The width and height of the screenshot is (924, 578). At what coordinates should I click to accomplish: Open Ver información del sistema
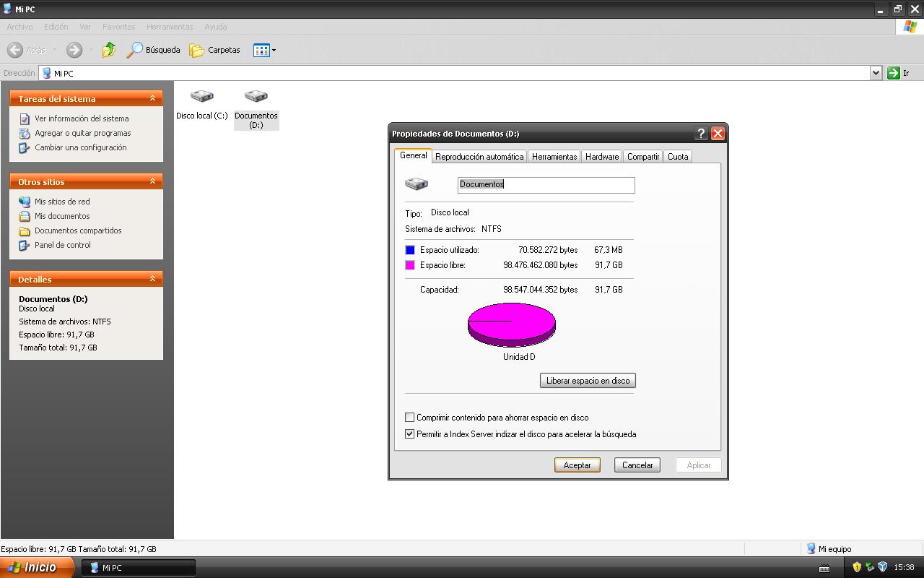tap(82, 118)
